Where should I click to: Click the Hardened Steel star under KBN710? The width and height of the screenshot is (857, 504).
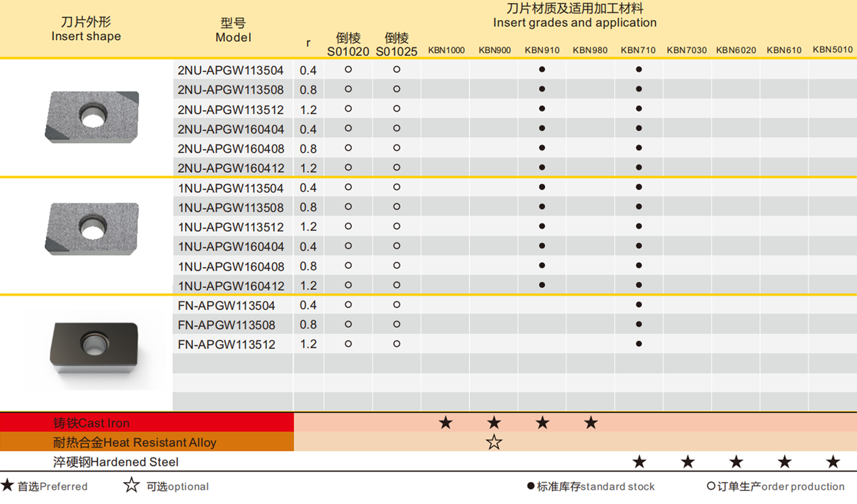(x=639, y=462)
